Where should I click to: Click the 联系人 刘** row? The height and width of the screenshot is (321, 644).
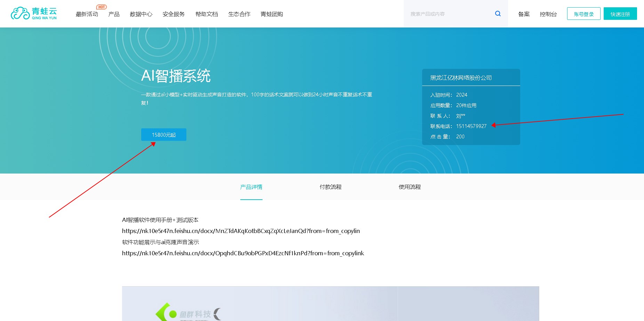[x=448, y=116]
